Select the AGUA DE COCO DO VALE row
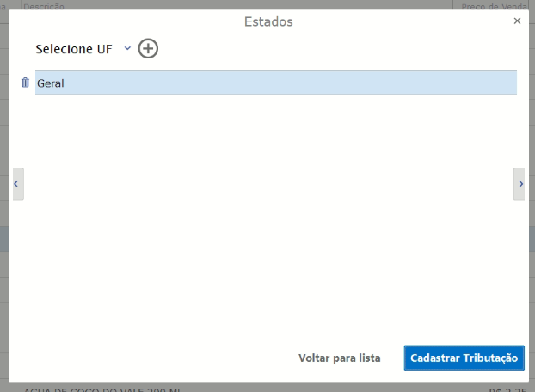Screen dimensions: 535x392 pos(103,389)
